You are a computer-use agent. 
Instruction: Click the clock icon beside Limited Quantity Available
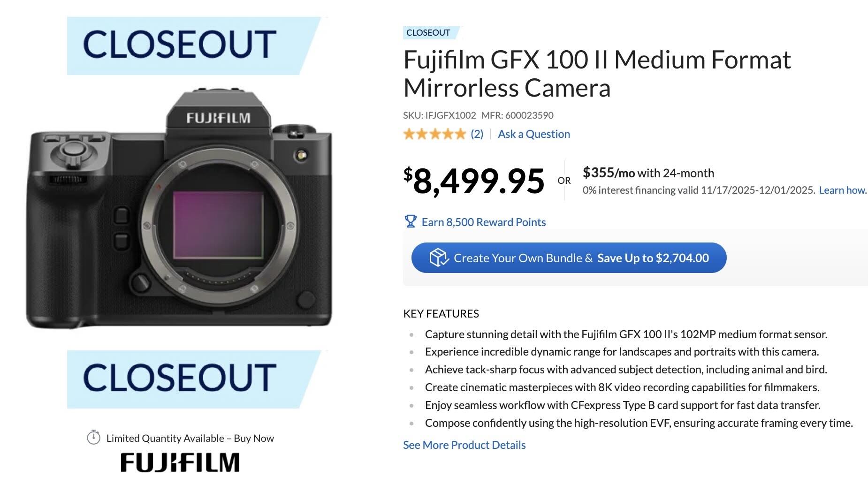pyautogui.click(x=95, y=438)
